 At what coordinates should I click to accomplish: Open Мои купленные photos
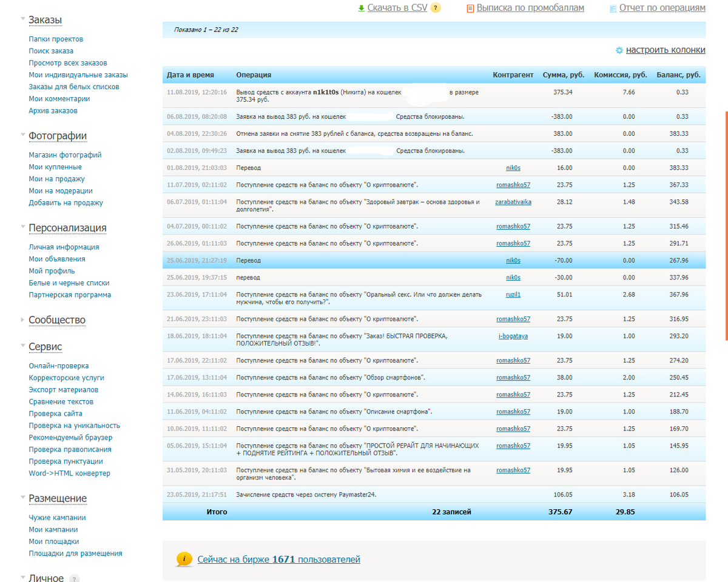tap(55, 167)
